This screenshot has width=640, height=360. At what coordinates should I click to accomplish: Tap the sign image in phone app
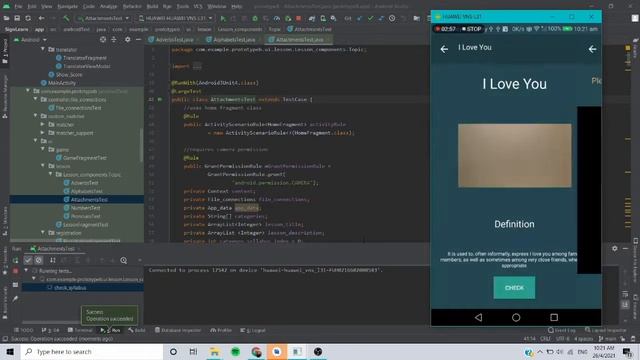tap(515, 156)
